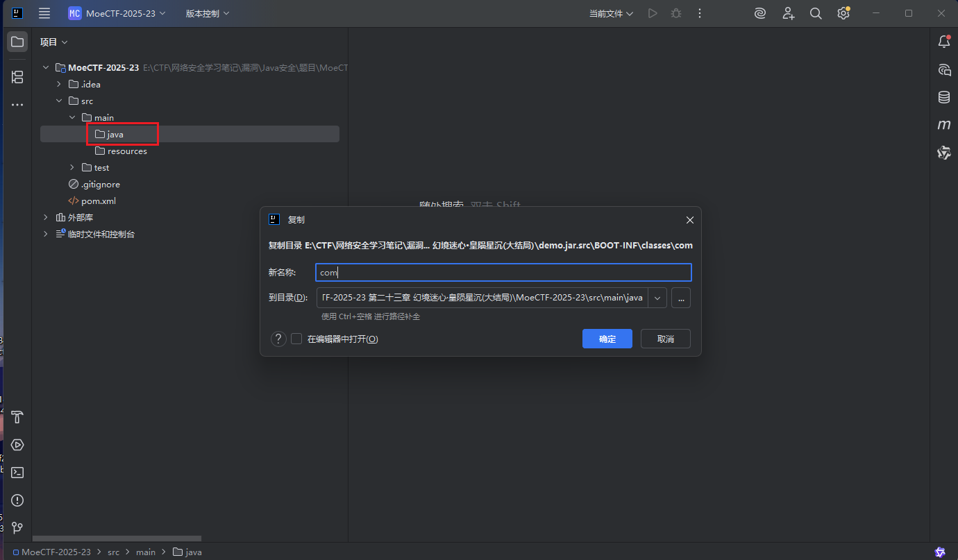Click the Search Everywhere magnifier icon
Viewport: 958px width, 560px height.
(816, 13)
